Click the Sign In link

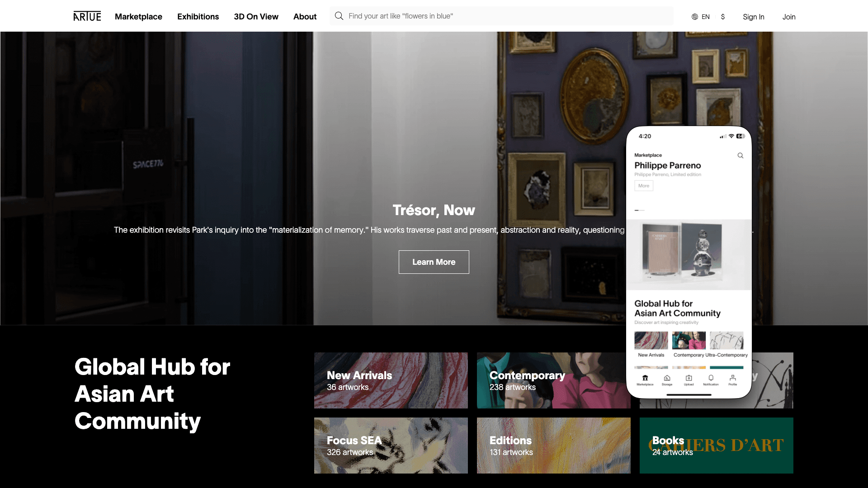coord(754,17)
